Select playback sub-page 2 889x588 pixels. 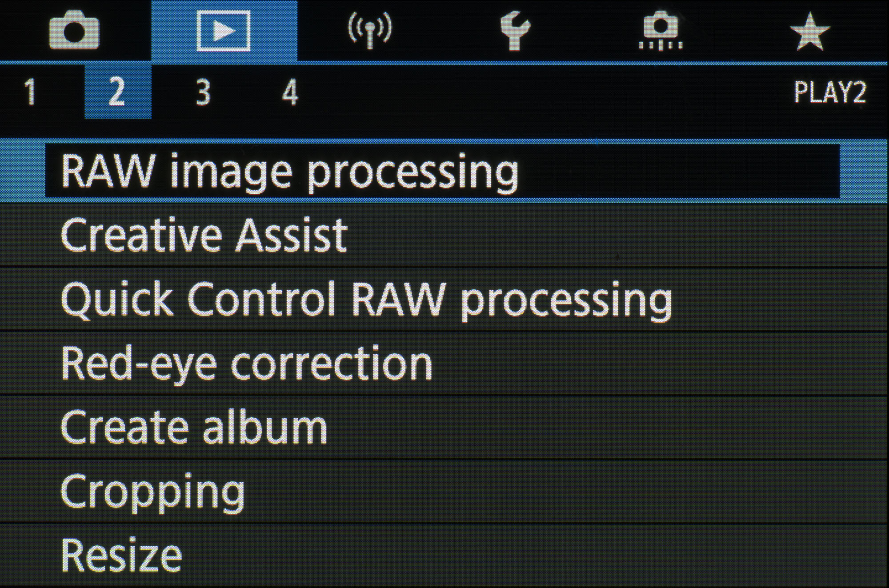pyautogui.click(x=117, y=92)
